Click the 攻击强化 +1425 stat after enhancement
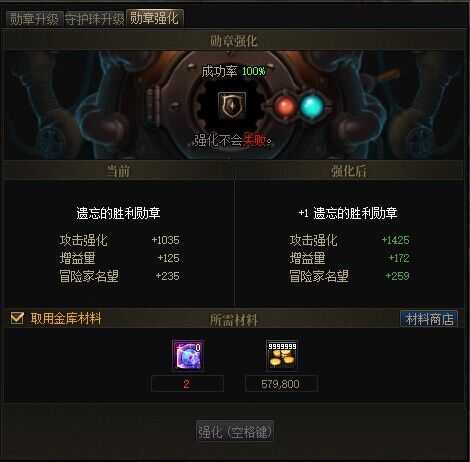Screen dimensions: 470x462 [x=349, y=240]
